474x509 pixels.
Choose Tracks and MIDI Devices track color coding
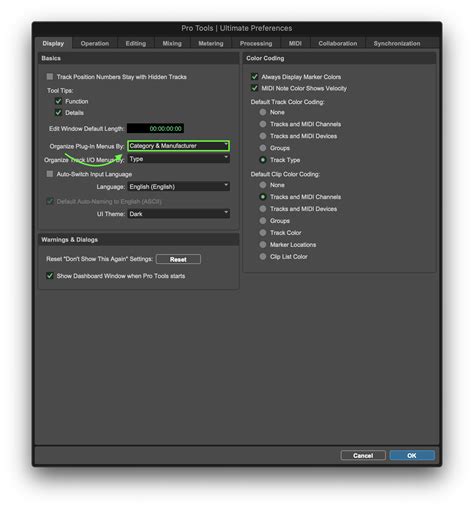(x=263, y=136)
